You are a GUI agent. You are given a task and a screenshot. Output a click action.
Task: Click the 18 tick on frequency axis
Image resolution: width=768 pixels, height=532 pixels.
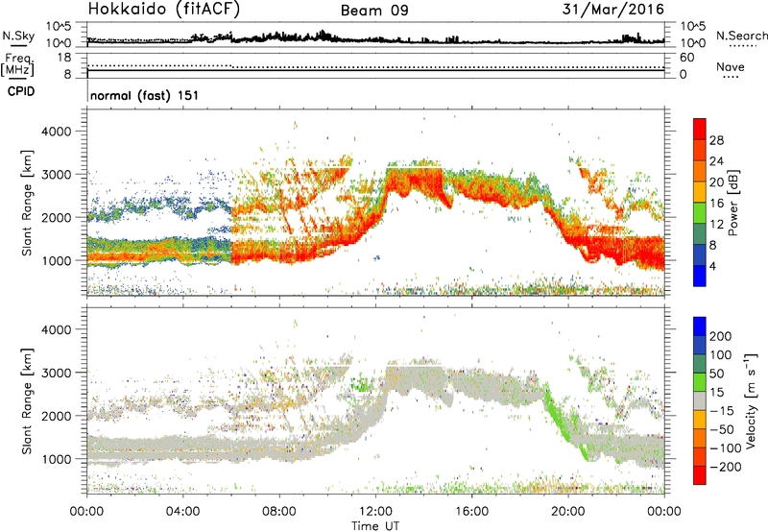tap(63, 58)
